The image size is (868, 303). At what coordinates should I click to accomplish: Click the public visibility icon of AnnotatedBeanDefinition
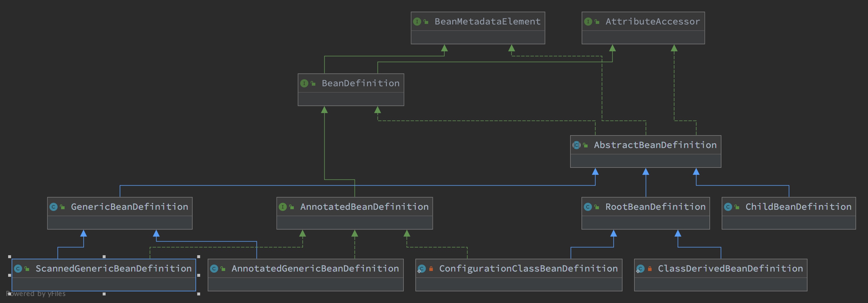[291, 207]
